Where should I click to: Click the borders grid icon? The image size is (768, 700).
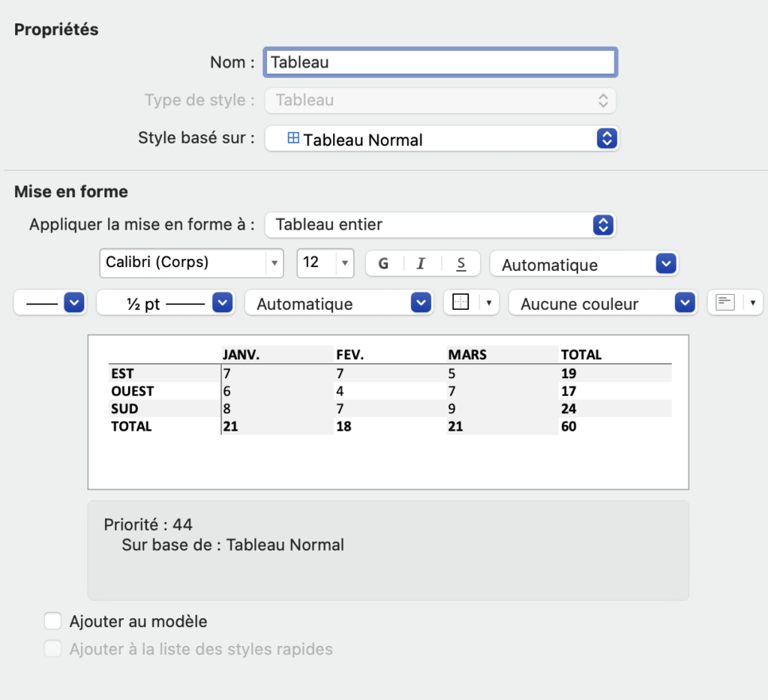pos(461,302)
